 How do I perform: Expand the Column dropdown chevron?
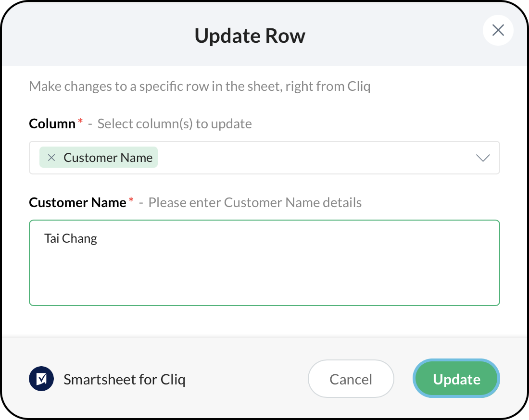pyautogui.click(x=482, y=158)
